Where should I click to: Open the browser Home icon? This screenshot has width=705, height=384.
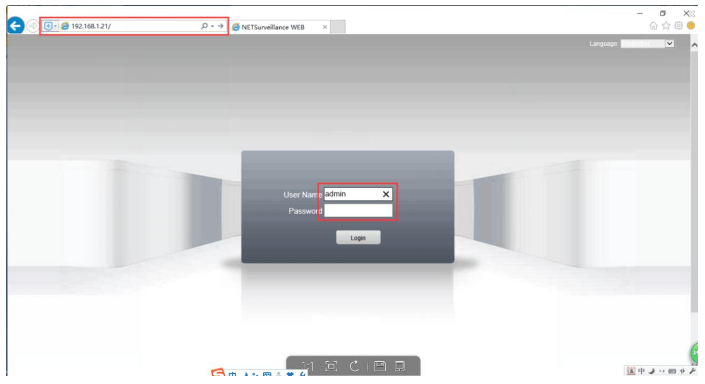click(653, 26)
